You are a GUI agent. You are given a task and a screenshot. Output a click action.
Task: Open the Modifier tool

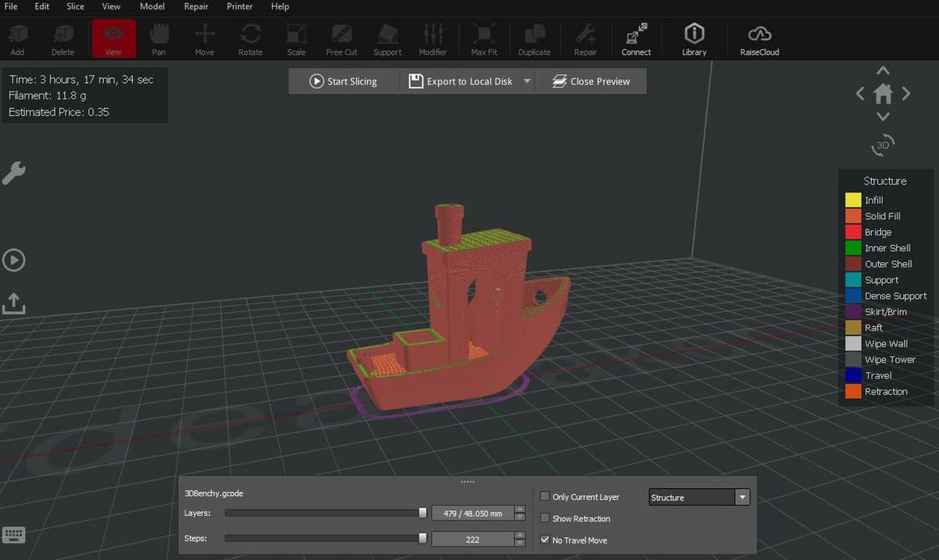pyautogui.click(x=433, y=38)
